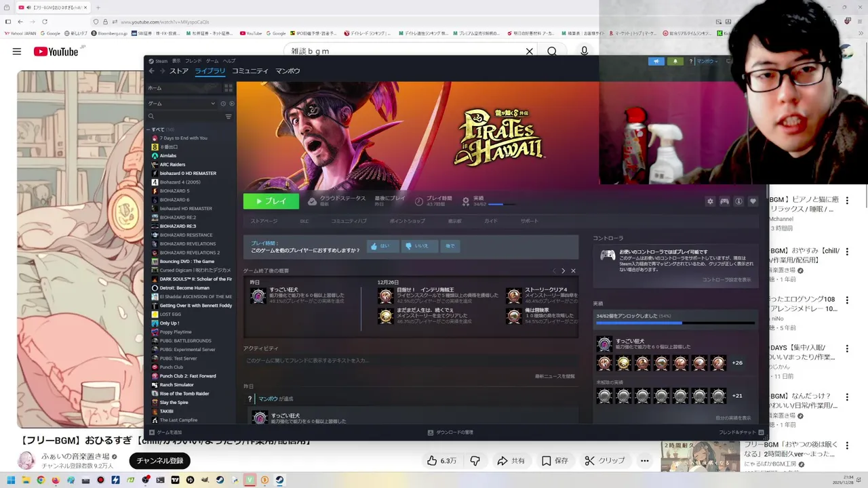Open advanced filter options icon beside search
868x488 pixels.
pyautogui.click(x=229, y=117)
